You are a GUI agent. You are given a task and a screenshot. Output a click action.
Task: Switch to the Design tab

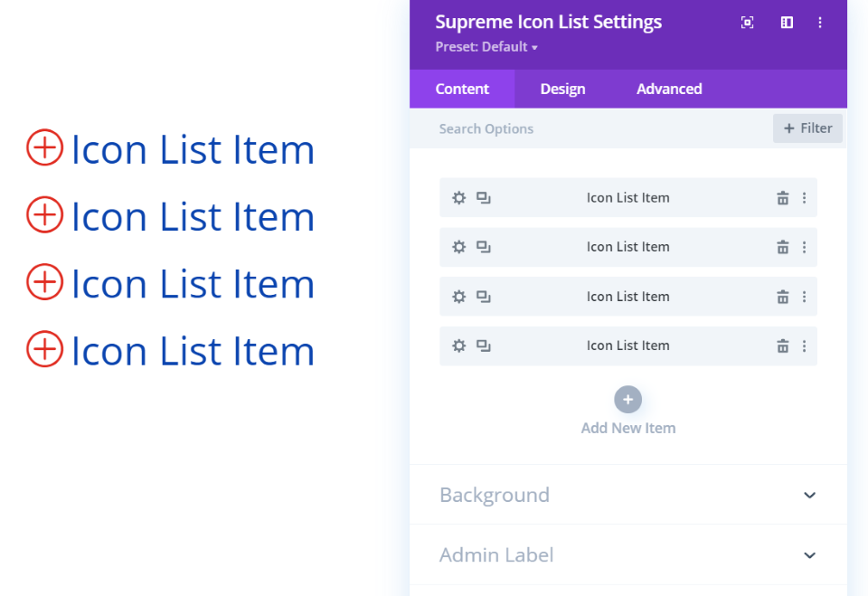(x=562, y=89)
